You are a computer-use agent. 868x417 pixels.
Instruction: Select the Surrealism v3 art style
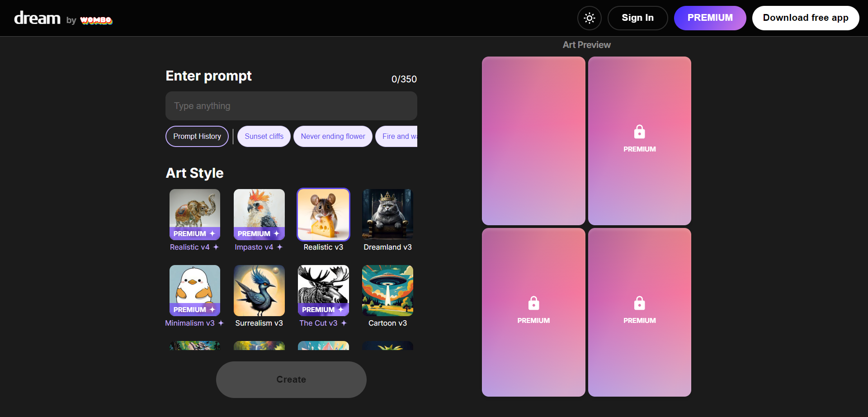coord(259,290)
